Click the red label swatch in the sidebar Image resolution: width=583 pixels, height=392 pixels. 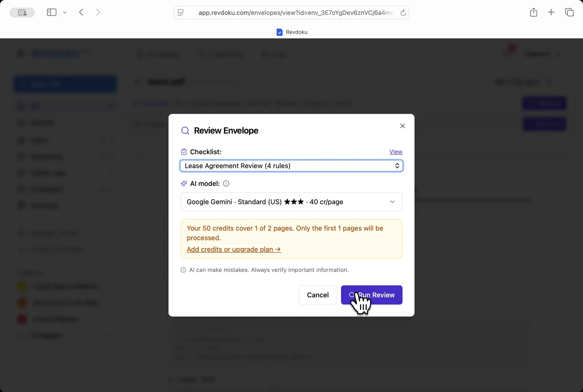tap(21, 319)
